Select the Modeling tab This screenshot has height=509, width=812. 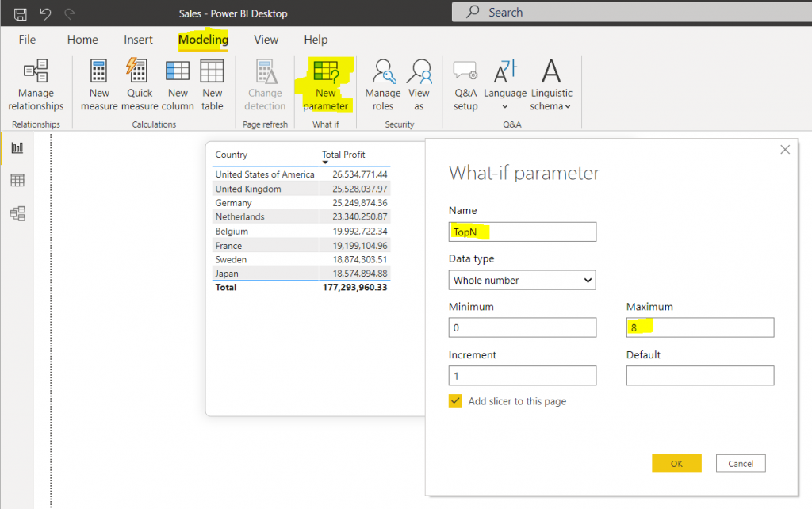pyautogui.click(x=203, y=40)
